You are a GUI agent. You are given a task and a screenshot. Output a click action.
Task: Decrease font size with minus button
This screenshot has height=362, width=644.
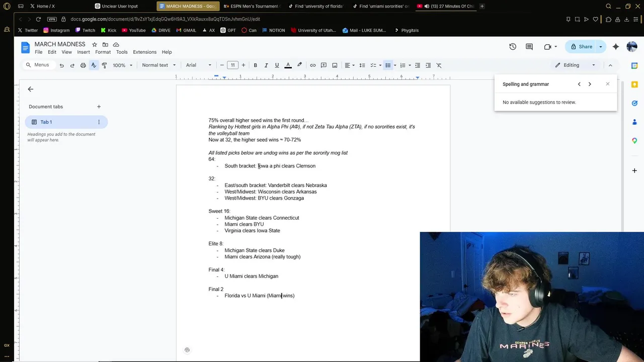[x=222, y=65]
